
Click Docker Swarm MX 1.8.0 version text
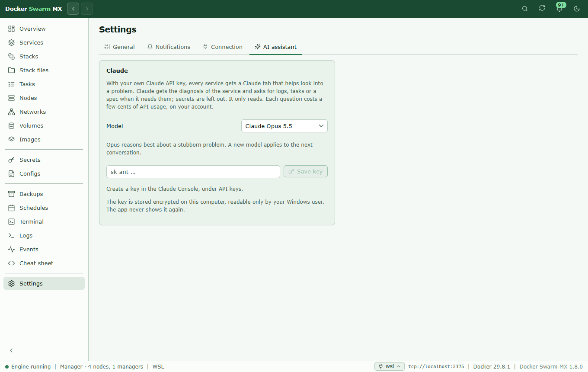coord(551,366)
